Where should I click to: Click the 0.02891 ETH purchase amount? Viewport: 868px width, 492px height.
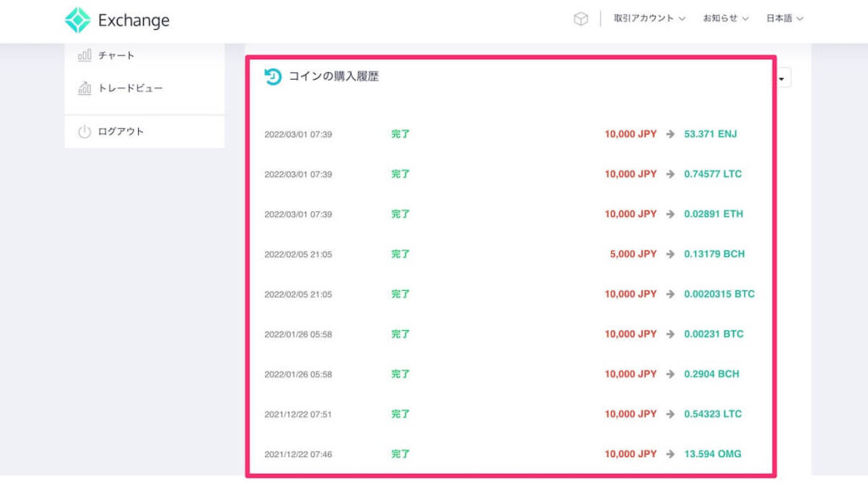[713, 214]
